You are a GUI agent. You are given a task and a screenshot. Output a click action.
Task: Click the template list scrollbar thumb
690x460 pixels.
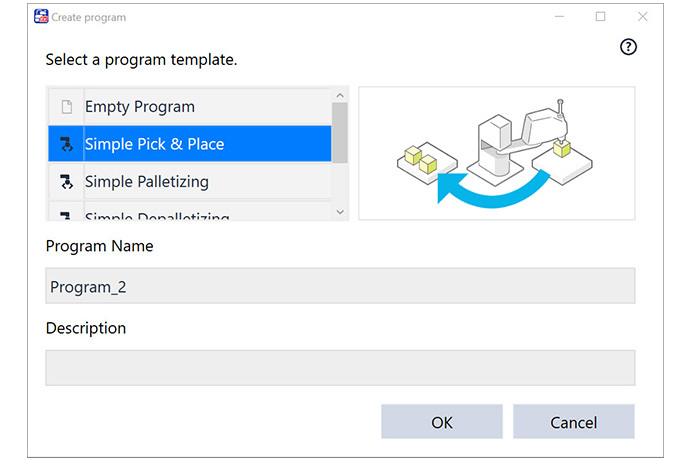click(x=340, y=132)
